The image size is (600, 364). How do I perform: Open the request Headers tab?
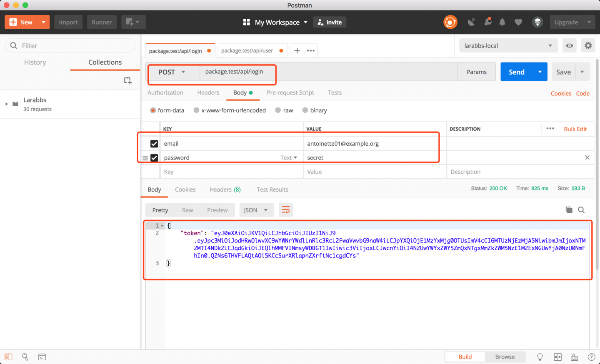(208, 92)
